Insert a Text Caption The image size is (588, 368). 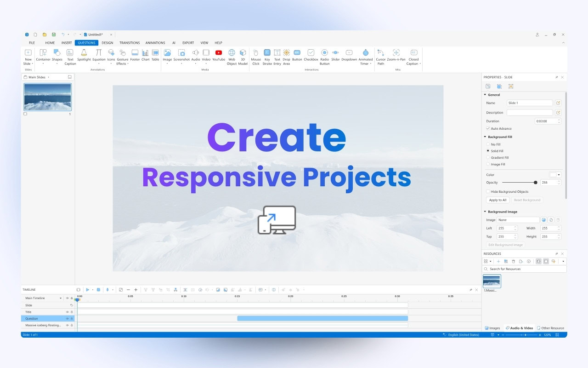70,57
